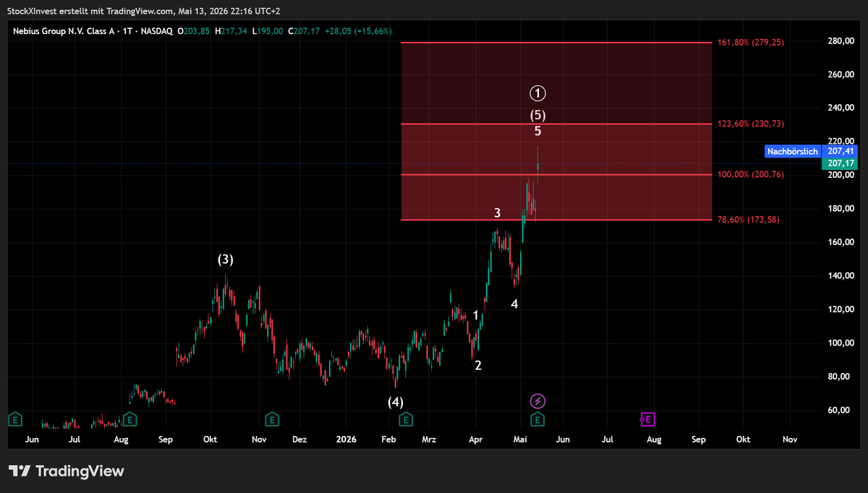Click the Nachbörslich 207,41 price tag
This screenshot has width=868, height=493.
click(x=812, y=151)
